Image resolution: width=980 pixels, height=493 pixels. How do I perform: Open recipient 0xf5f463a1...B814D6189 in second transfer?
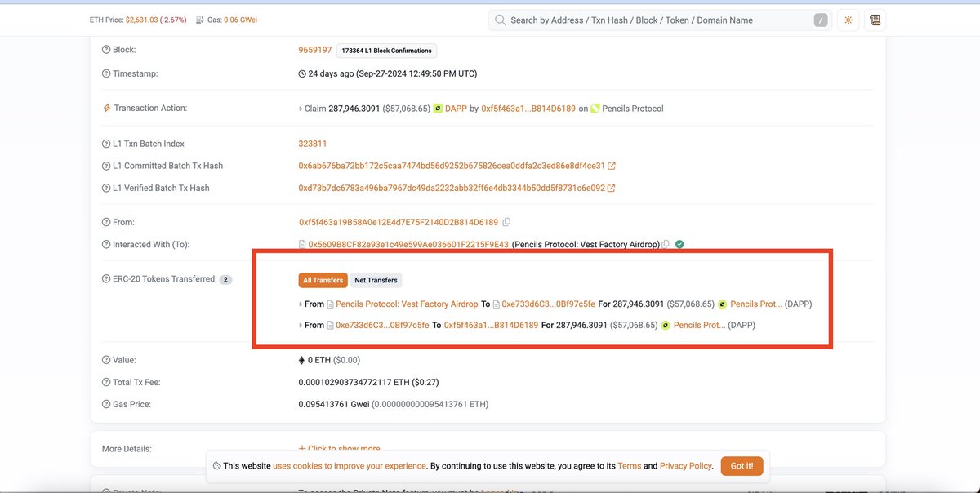pos(491,326)
